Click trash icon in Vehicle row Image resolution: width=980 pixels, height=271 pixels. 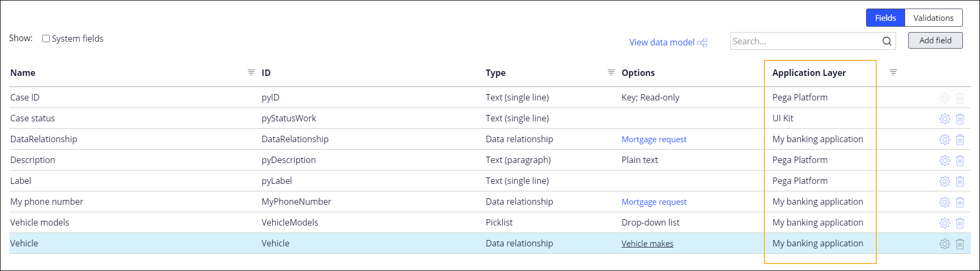pyautogui.click(x=960, y=244)
